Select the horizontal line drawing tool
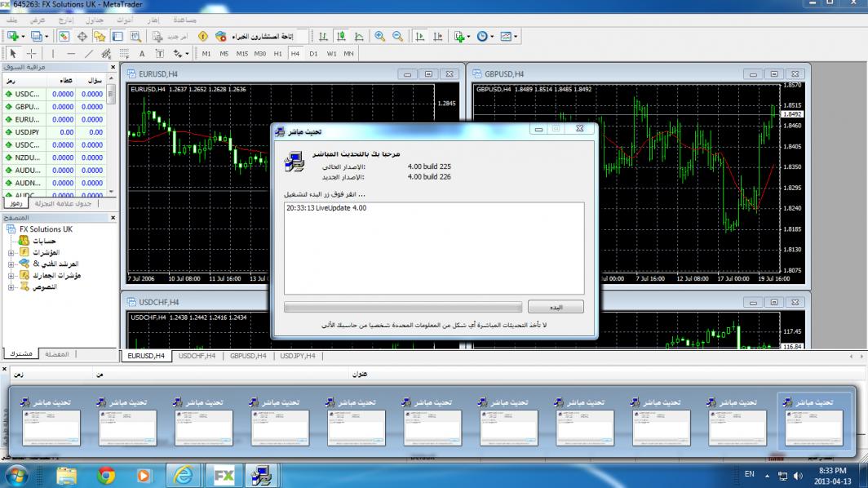The image size is (868, 488). 71,54
